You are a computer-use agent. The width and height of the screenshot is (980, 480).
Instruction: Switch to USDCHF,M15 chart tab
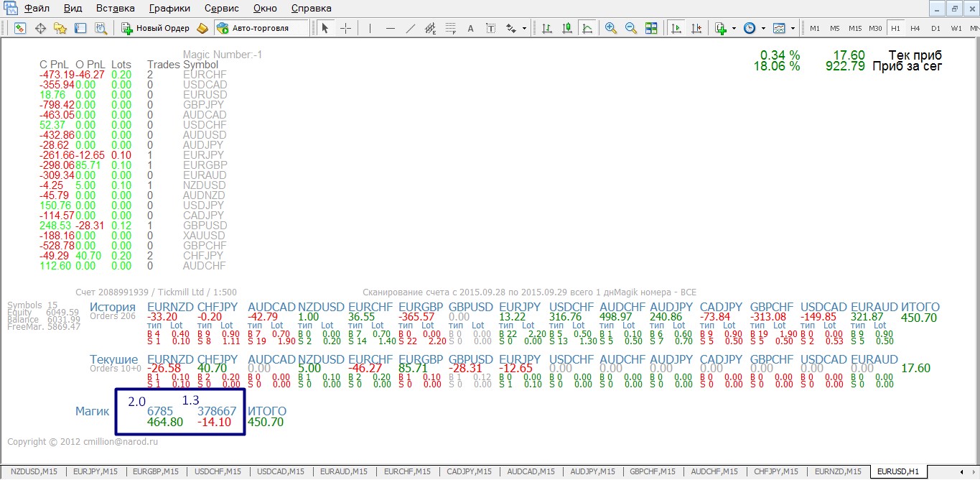218,471
